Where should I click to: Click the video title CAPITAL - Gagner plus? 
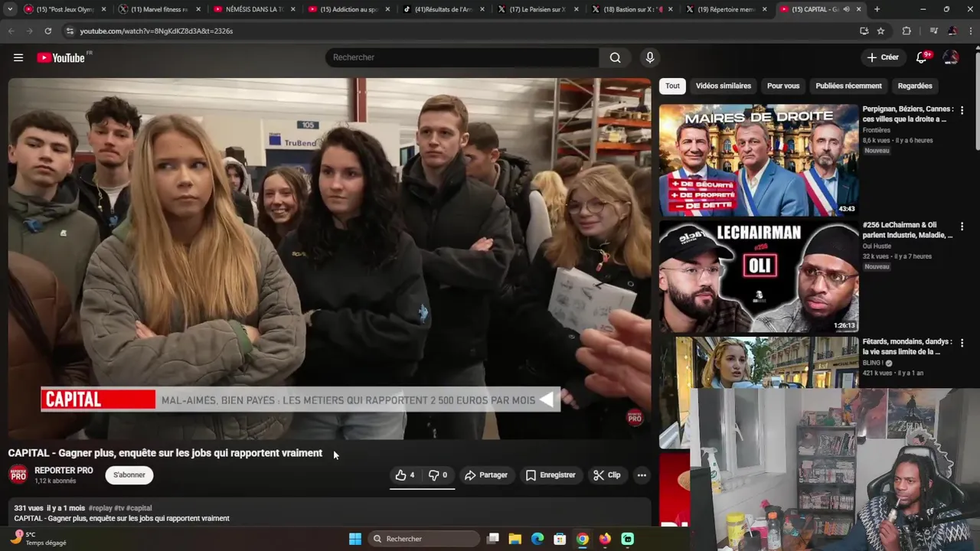165,453
